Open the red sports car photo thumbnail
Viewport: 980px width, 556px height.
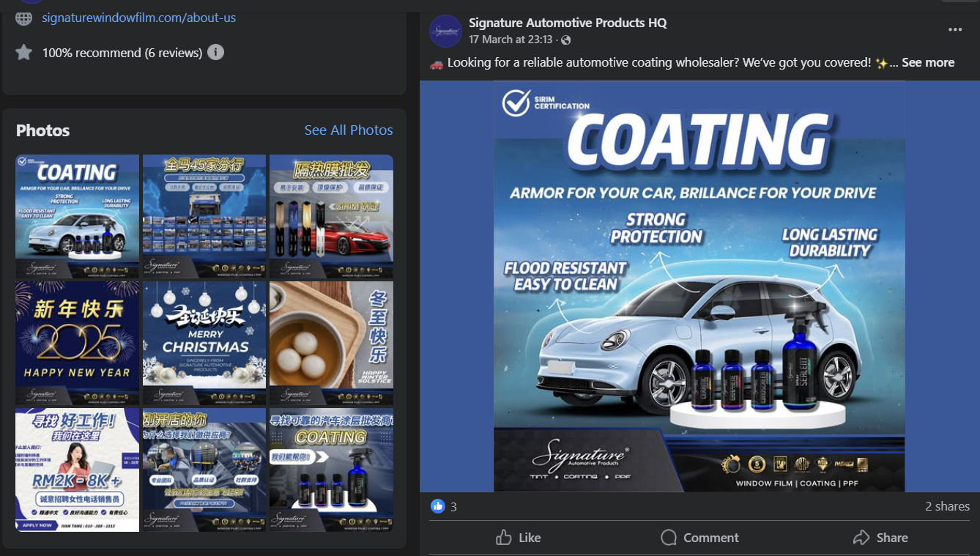click(x=331, y=216)
